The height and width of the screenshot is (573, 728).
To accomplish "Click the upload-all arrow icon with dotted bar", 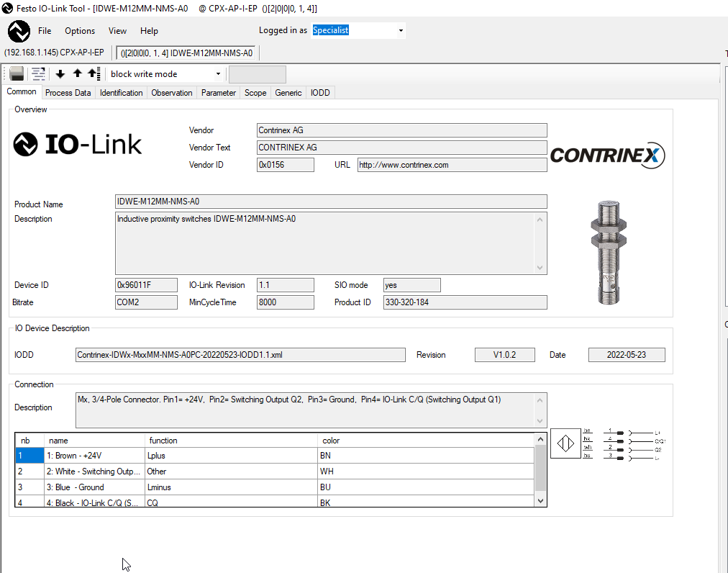I will [x=94, y=73].
